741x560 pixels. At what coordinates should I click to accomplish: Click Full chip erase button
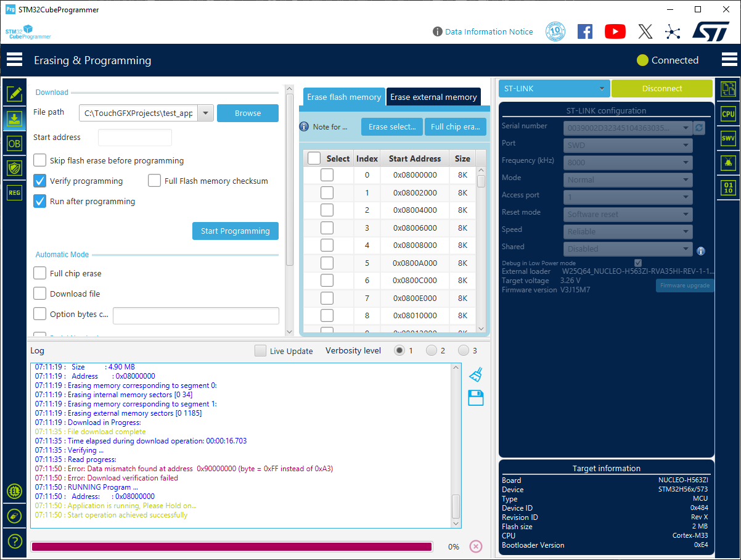[455, 126]
